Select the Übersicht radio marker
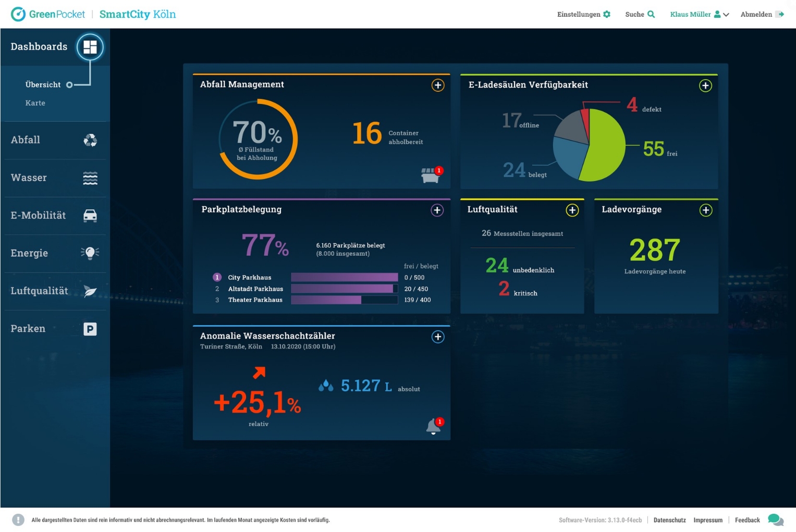 click(x=69, y=85)
